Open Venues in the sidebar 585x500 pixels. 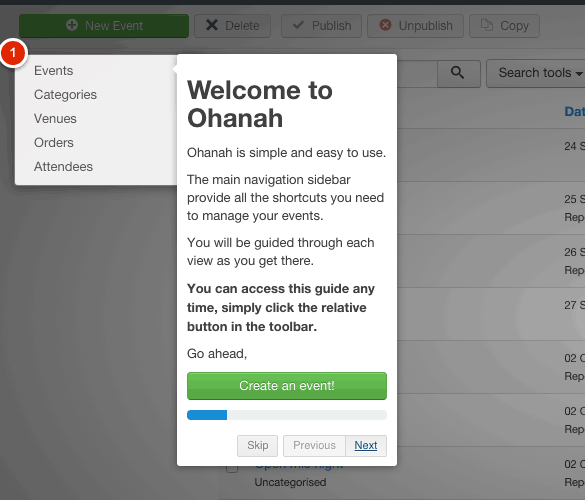click(x=55, y=119)
